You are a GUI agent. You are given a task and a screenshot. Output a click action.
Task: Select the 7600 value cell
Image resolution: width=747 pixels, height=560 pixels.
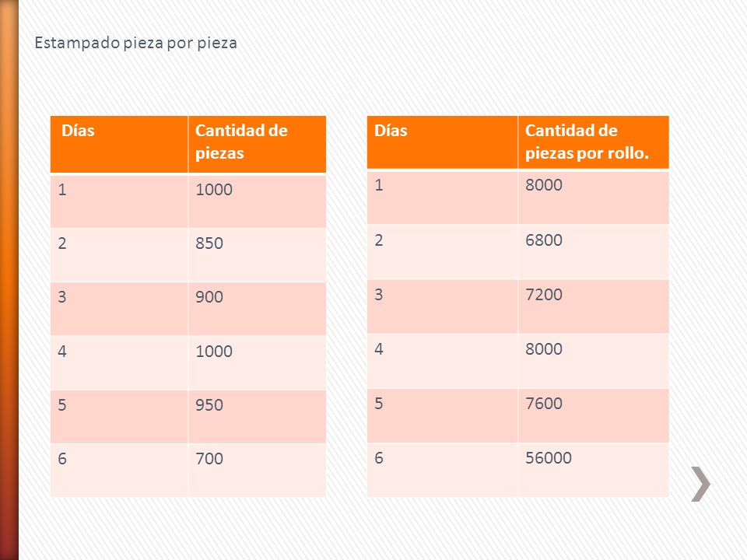pos(594,415)
